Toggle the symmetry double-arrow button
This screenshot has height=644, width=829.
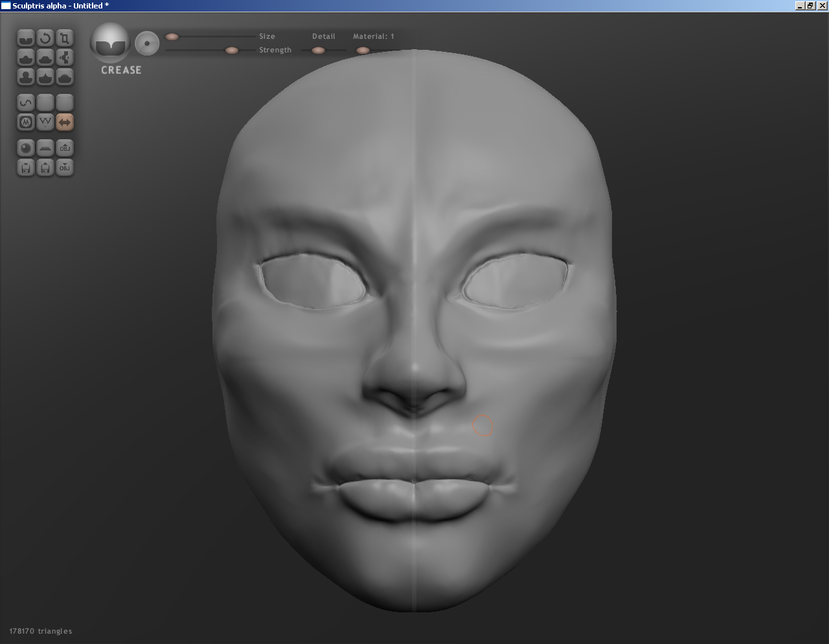[x=64, y=122]
